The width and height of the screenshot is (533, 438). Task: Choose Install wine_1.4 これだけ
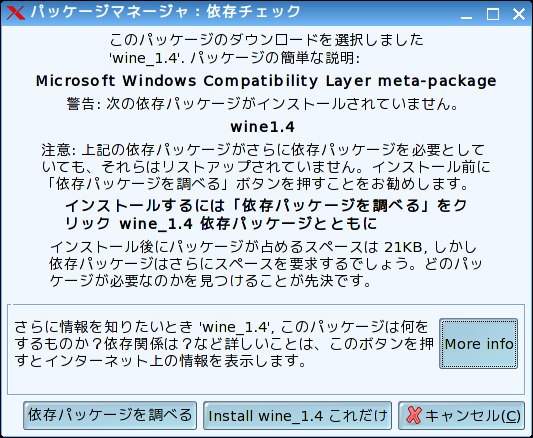coord(297,415)
